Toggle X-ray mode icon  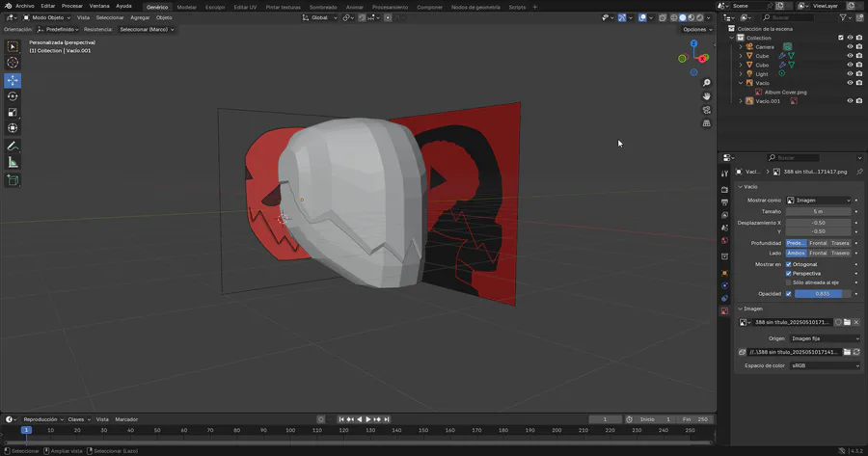(x=662, y=17)
